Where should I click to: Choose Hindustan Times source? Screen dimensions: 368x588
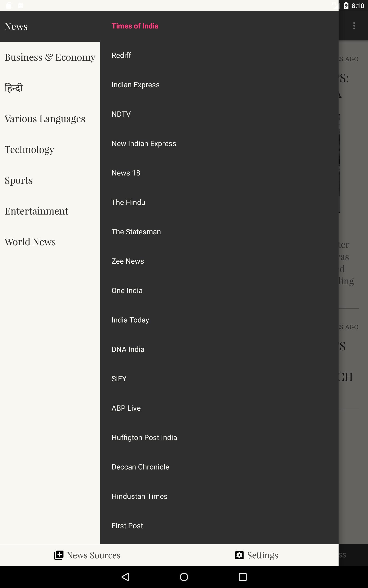(219, 496)
